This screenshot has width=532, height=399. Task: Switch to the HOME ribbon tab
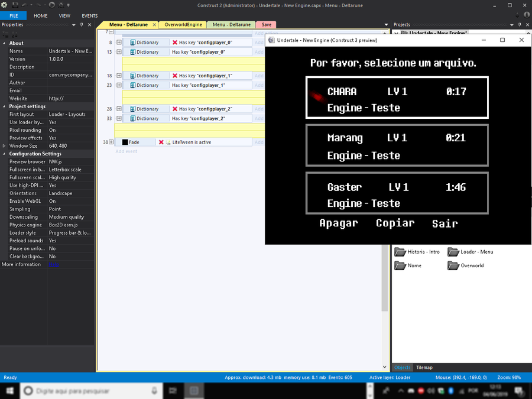pos(40,15)
